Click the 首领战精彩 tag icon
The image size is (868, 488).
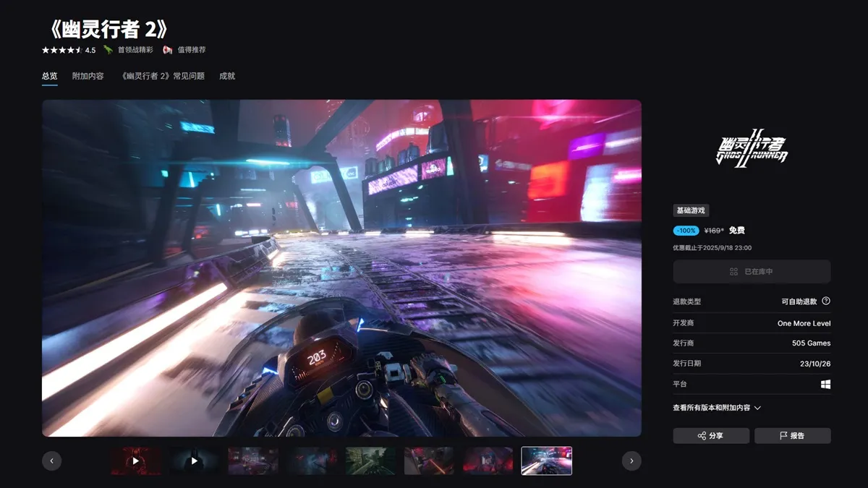click(x=109, y=50)
